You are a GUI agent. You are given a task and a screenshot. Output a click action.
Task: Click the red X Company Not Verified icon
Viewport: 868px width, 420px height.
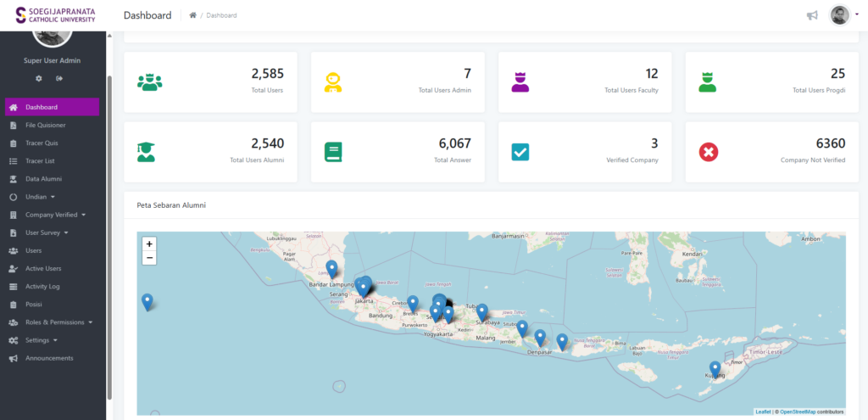coord(708,152)
